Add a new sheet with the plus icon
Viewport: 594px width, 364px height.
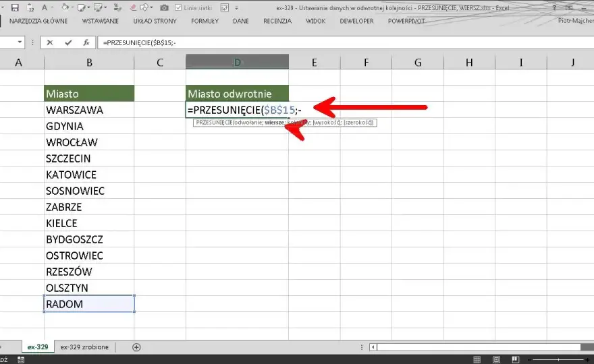coord(136,347)
